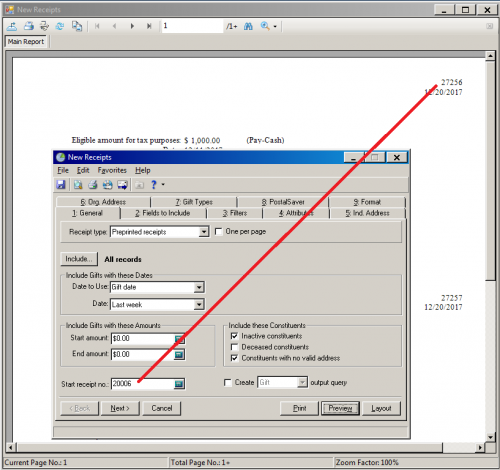Expand the Receipt type dropdown
The height and width of the screenshot is (470, 500).
click(x=204, y=232)
